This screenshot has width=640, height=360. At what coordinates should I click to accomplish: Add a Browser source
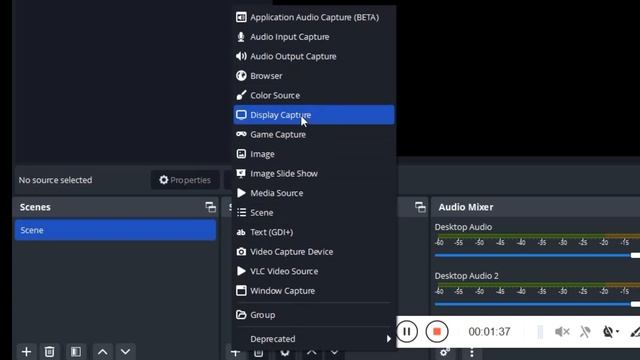coord(313,76)
